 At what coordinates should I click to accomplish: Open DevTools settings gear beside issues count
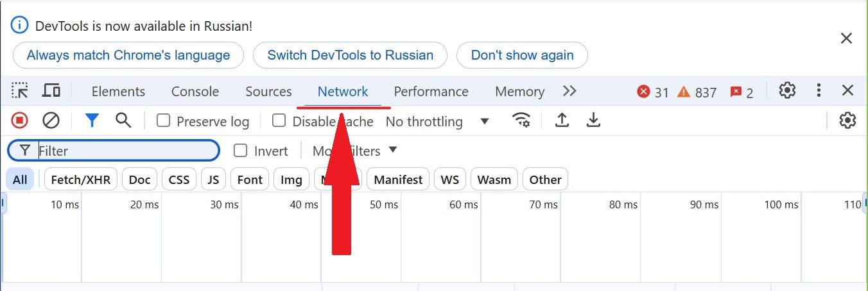pyautogui.click(x=787, y=90)
